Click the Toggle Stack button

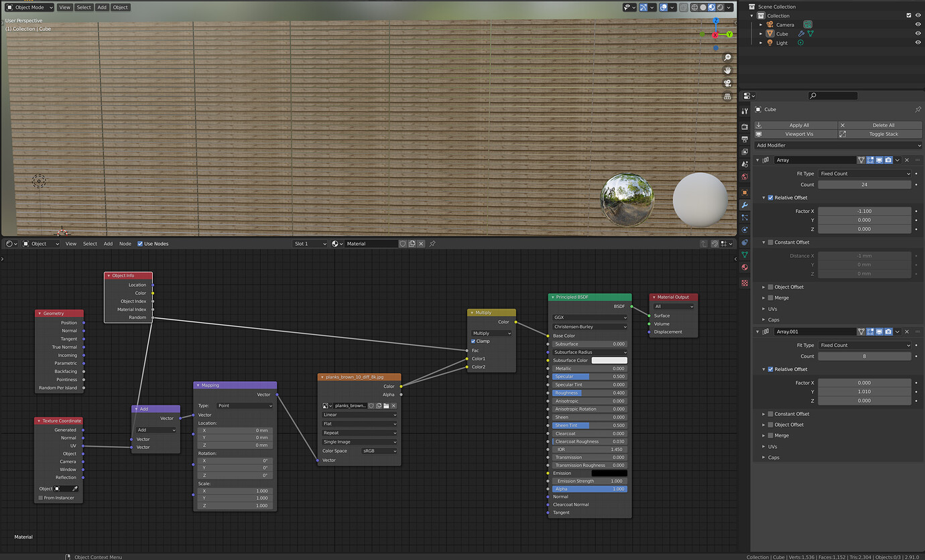tap(880, 134)
